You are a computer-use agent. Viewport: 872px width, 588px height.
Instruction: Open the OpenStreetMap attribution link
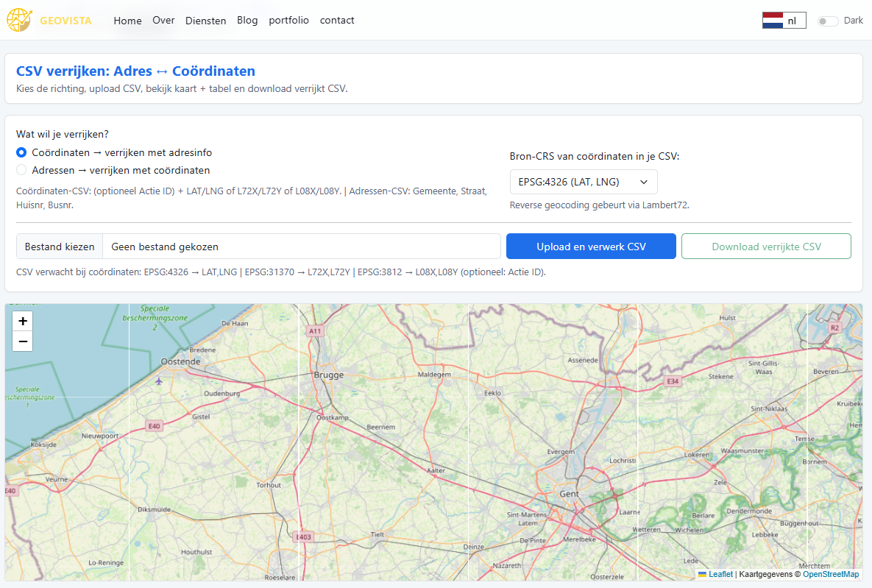point(830,574)
